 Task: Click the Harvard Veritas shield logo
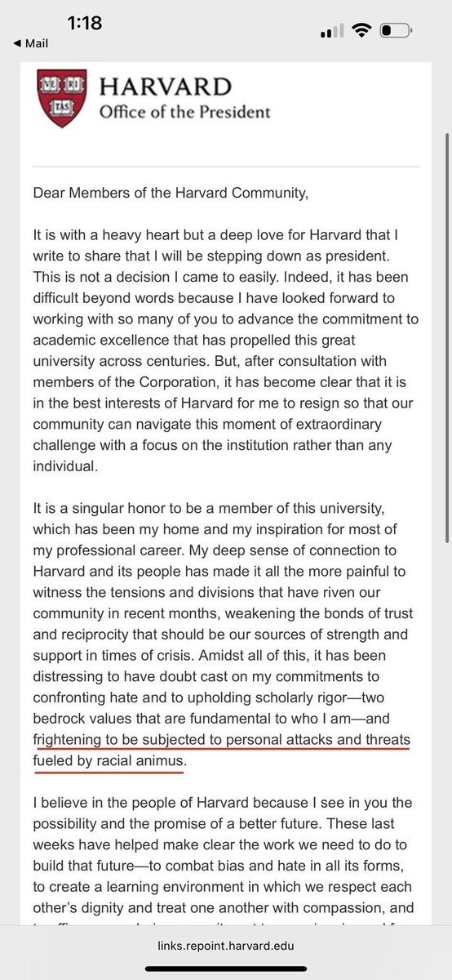click(64, 98)
